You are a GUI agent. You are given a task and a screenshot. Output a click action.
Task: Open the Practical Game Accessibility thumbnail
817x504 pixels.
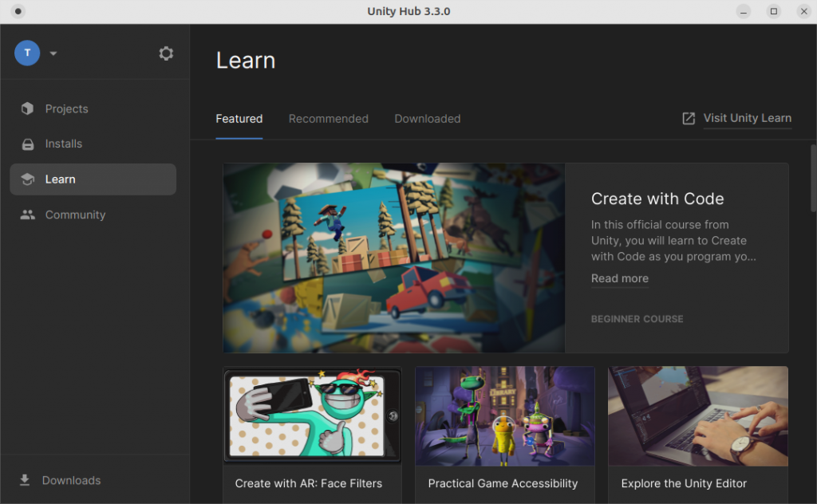tap(505, 415)
